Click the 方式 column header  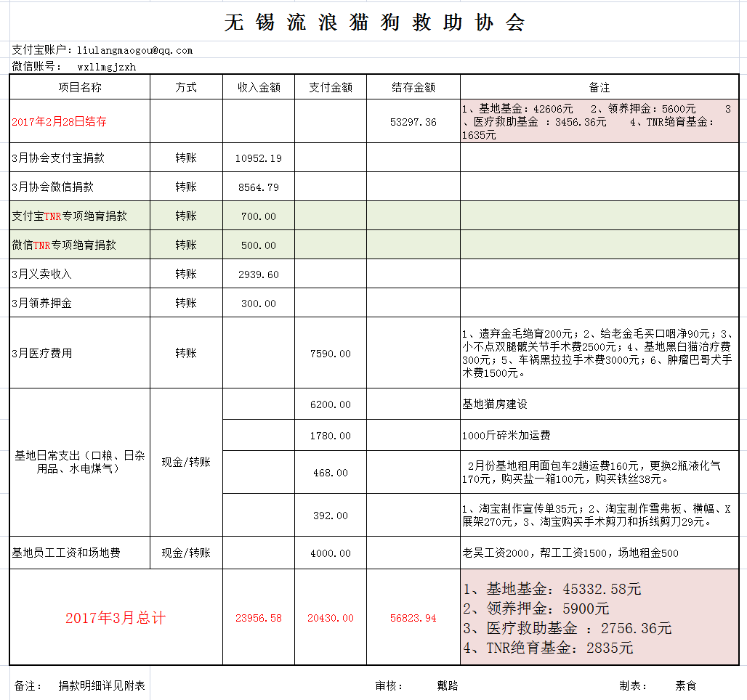tap(186, 87)
